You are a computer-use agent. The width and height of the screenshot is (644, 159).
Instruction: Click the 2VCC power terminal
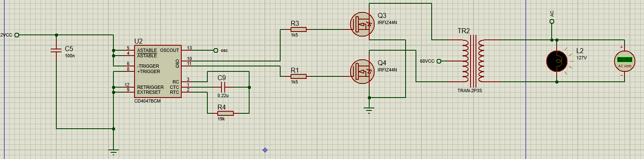[17, 35]
